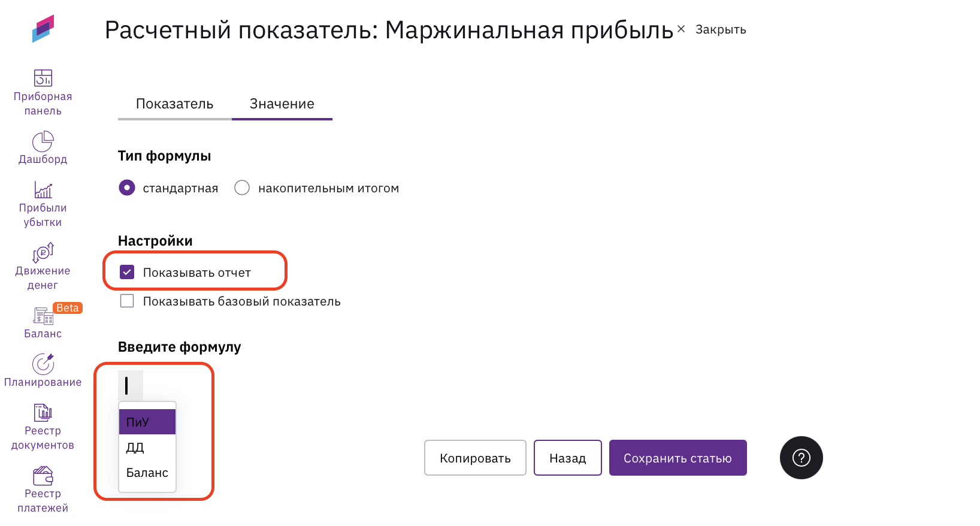The width and height of the screenshot is (980, 526).
Task: Click the app logo
Action: click(x=43, y=29)
